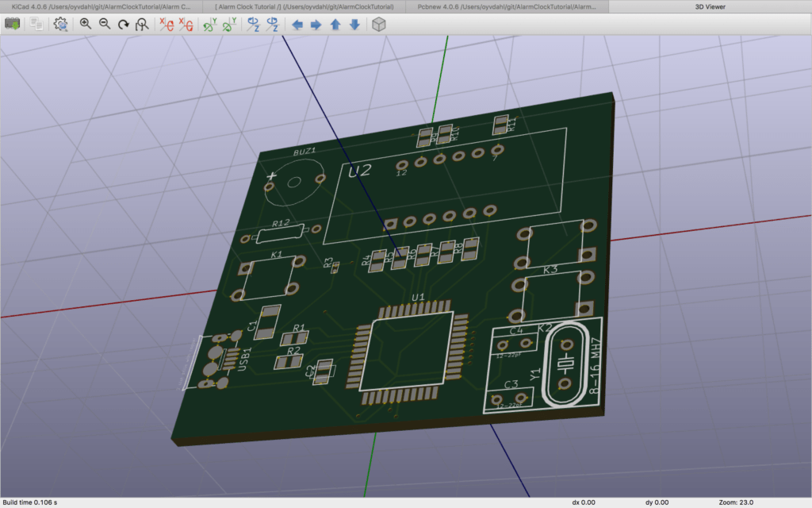Rotate board around X axis counterclockwise

pyautogui.click(x=186, y=24)
